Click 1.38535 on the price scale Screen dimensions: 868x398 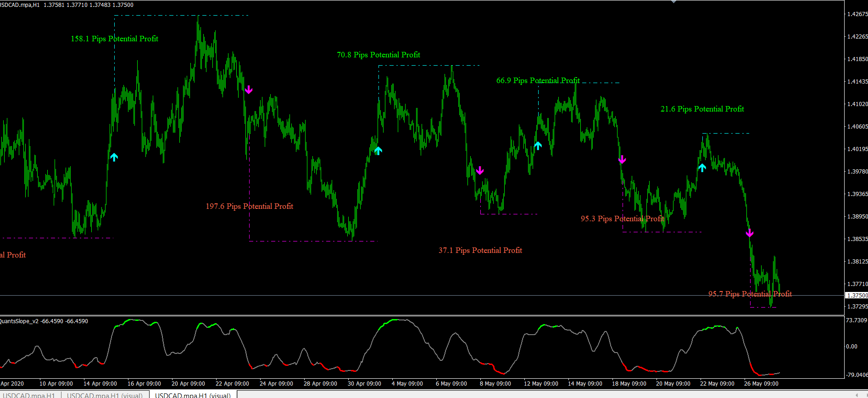pyautogui.click(x=857, y=239)
